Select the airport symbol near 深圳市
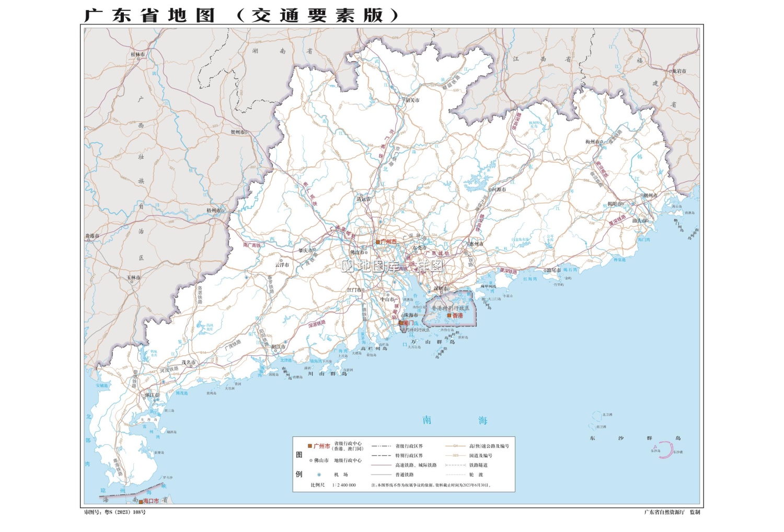The image size is (784, 532). point(429,292)
